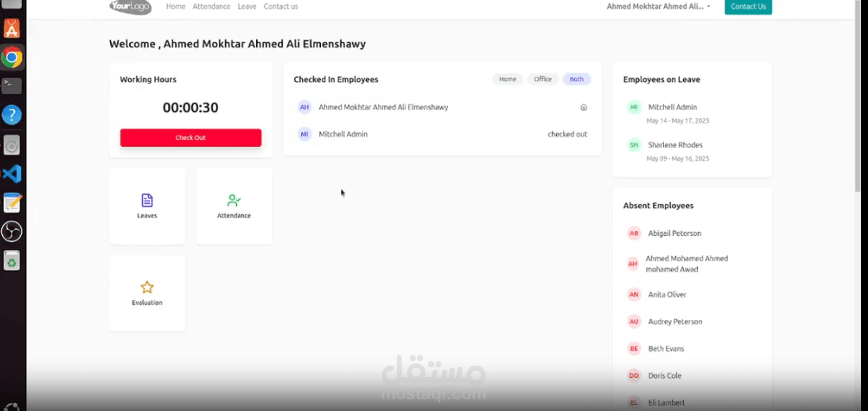The height and width of the screenshot is (411, 868).
Task: Open the terminal from the Ubuntu dock
Action: [12, 86]
